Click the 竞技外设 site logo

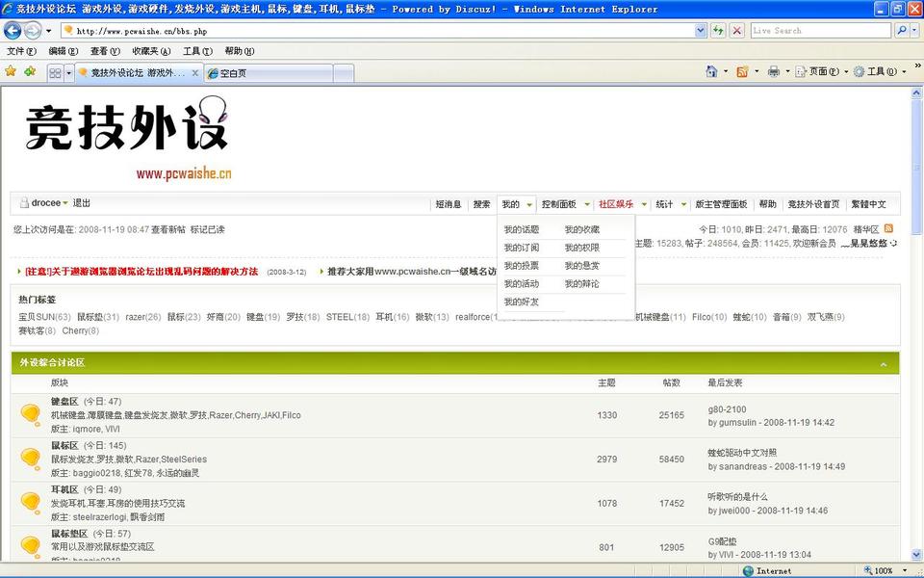coord(127,138)
